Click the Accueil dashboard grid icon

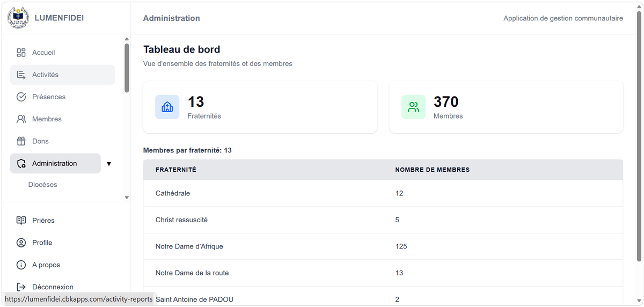coord(21,53)
